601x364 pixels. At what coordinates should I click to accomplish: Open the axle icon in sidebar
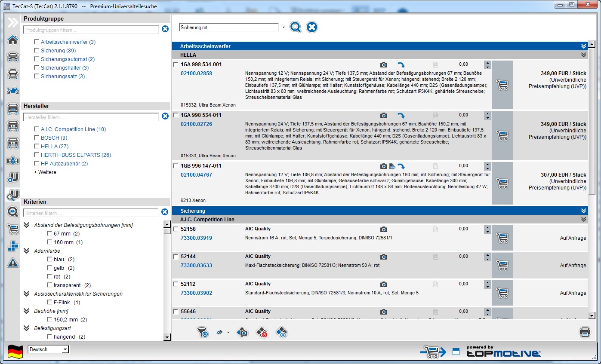coord(13,160)
